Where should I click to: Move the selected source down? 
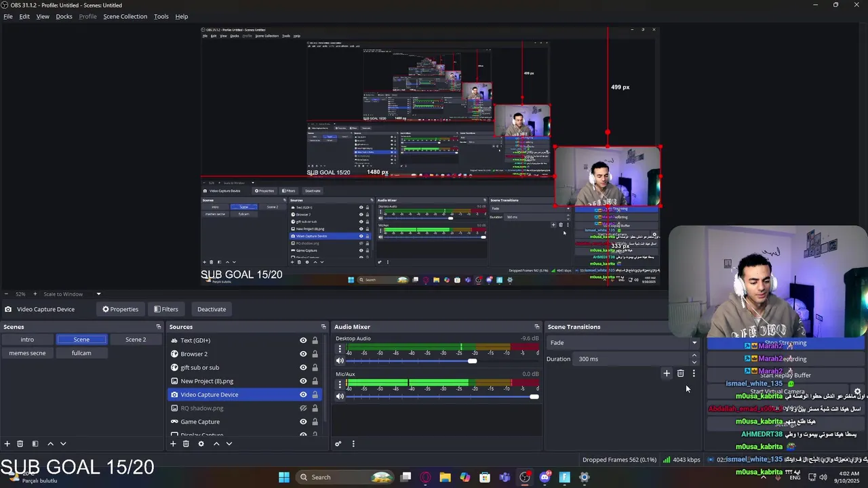click(x=229, y=444)
